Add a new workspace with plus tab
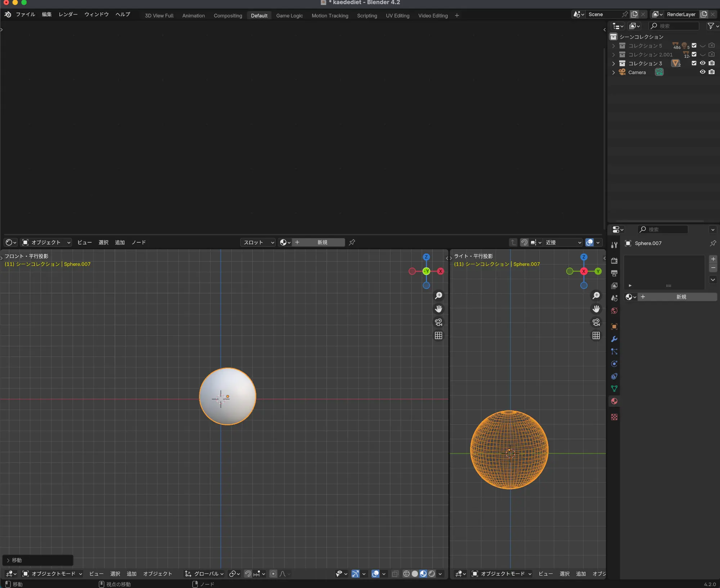The height and width of the screenshot is (588, 720). 457,15
